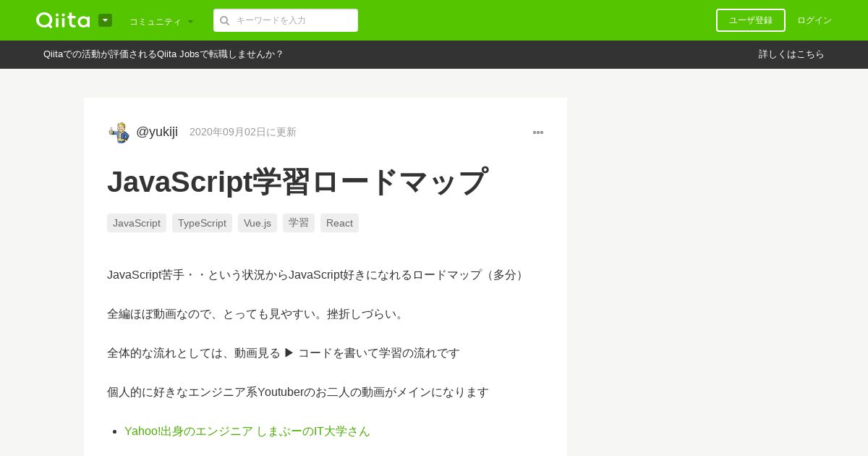Click the search magnifier icon
This screenshot has height=456, width=868.
(x=225, y=20)
